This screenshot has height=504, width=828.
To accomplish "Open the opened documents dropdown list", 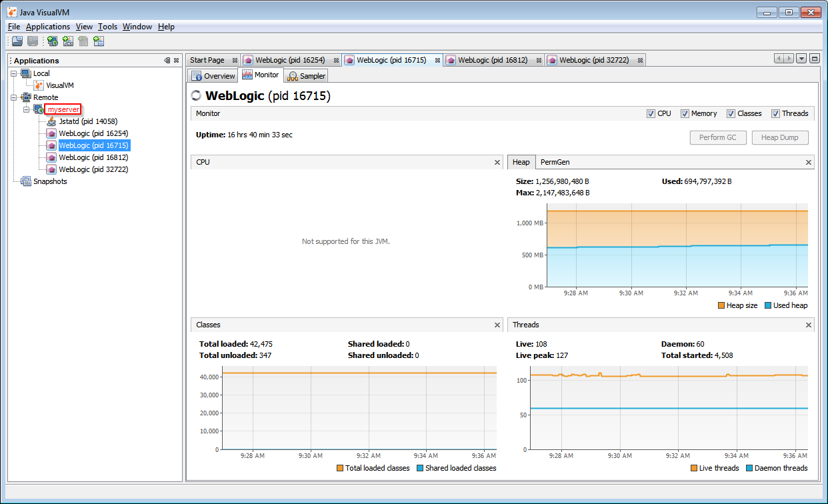I will coord(801,59).
